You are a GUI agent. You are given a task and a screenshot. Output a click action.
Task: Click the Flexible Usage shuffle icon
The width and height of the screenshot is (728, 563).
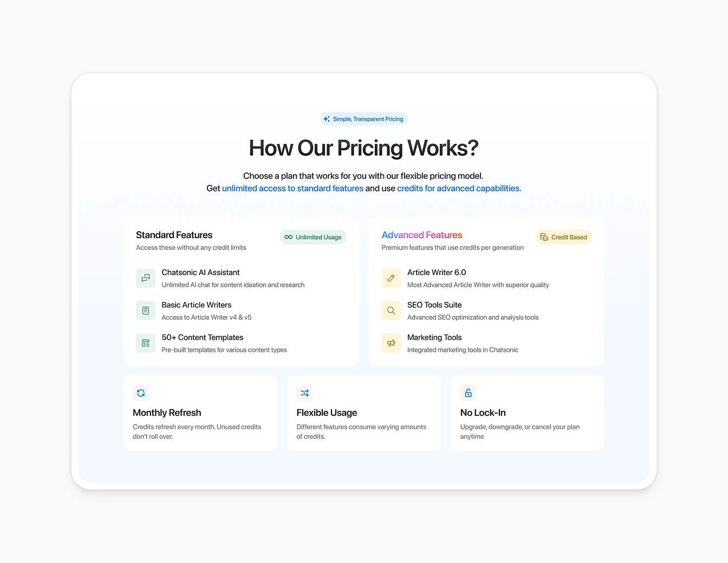point(304,392)
